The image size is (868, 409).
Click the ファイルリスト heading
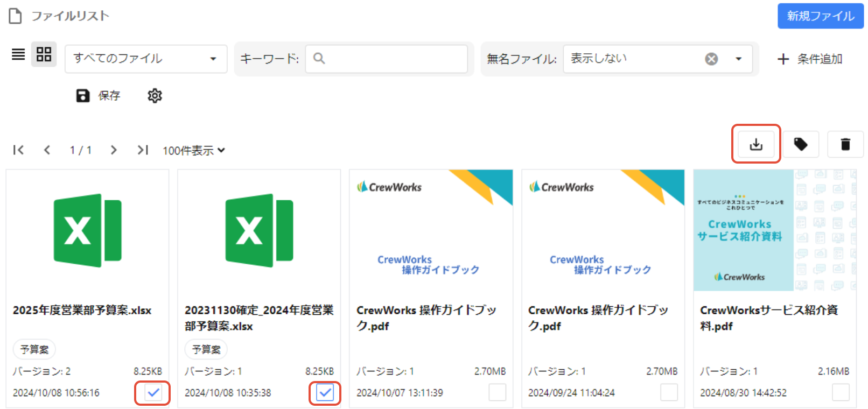tap(70, 16)
